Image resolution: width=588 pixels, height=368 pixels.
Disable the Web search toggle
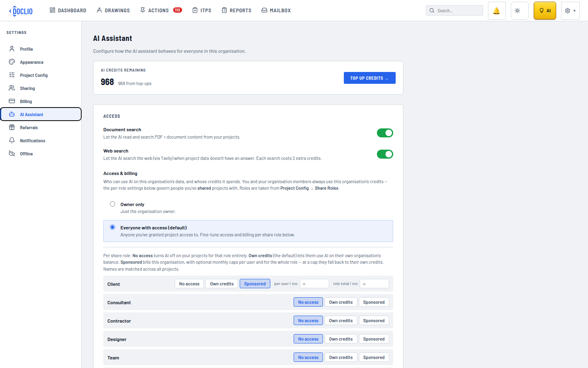(x=385, y=154)
